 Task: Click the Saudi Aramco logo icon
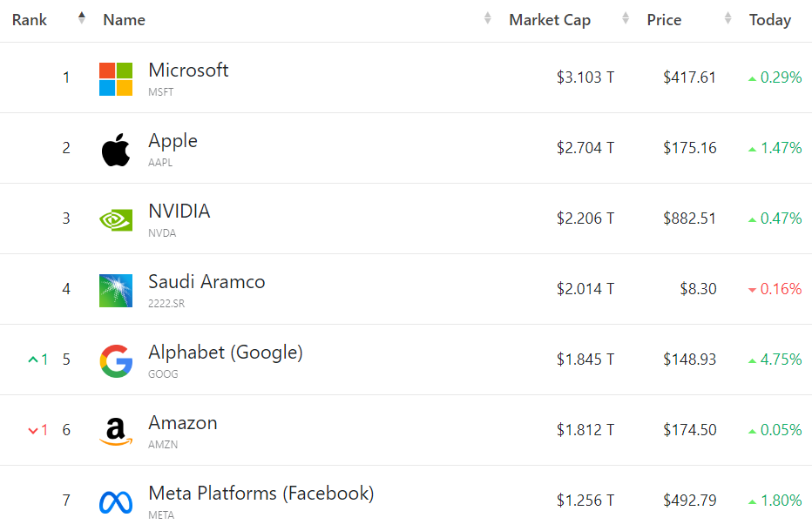(116, 290)
